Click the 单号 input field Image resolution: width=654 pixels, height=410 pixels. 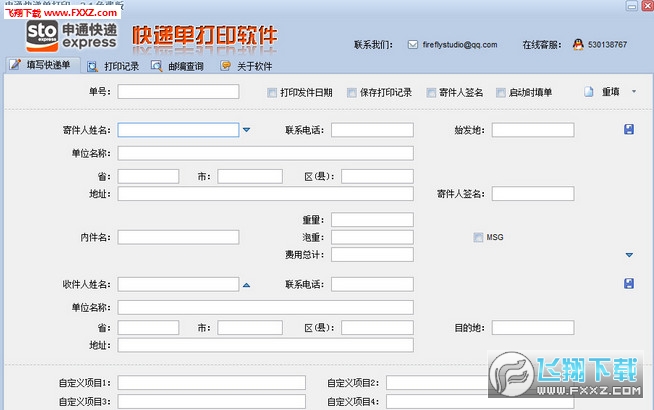click(x=178, y=92)
